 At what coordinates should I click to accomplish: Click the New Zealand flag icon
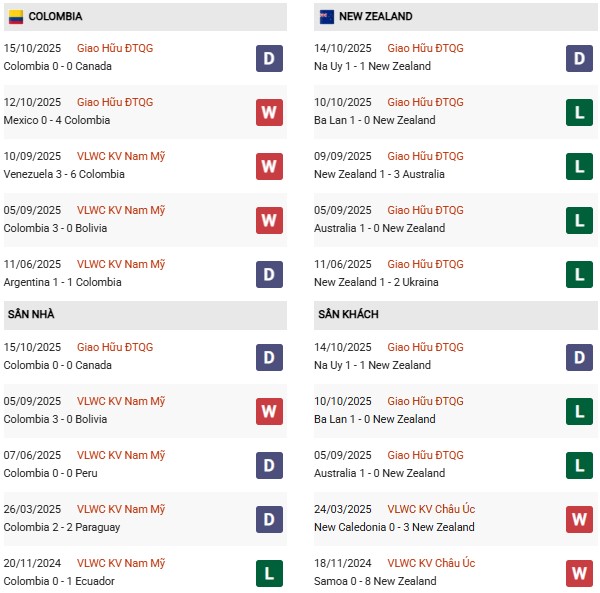click(x=326, y=17)
